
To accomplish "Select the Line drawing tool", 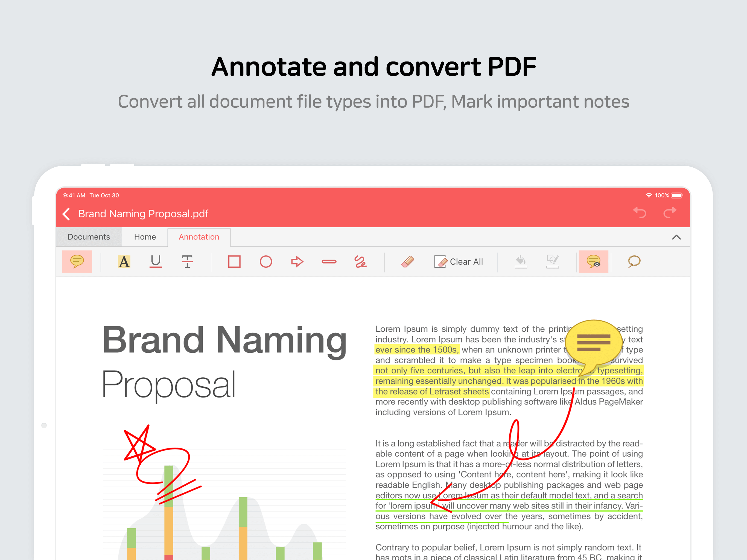I will [329, 261].
